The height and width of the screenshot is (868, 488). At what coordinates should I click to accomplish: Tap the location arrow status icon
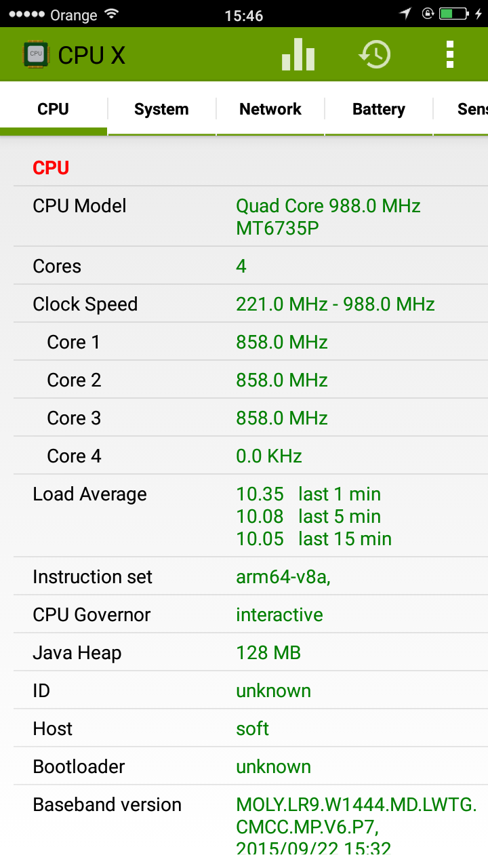click(405, 14)
